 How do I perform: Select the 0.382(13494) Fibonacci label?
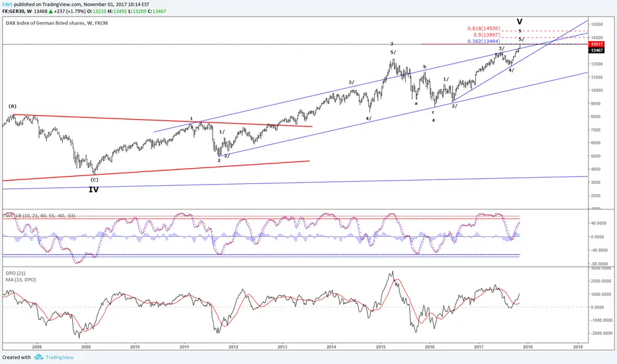point(484,41)
